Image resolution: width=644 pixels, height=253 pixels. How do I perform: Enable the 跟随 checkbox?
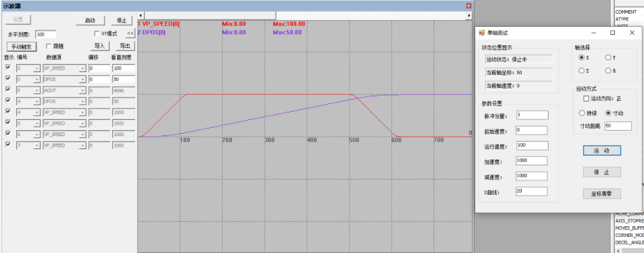pyautogui.click(x=48, y=46)
